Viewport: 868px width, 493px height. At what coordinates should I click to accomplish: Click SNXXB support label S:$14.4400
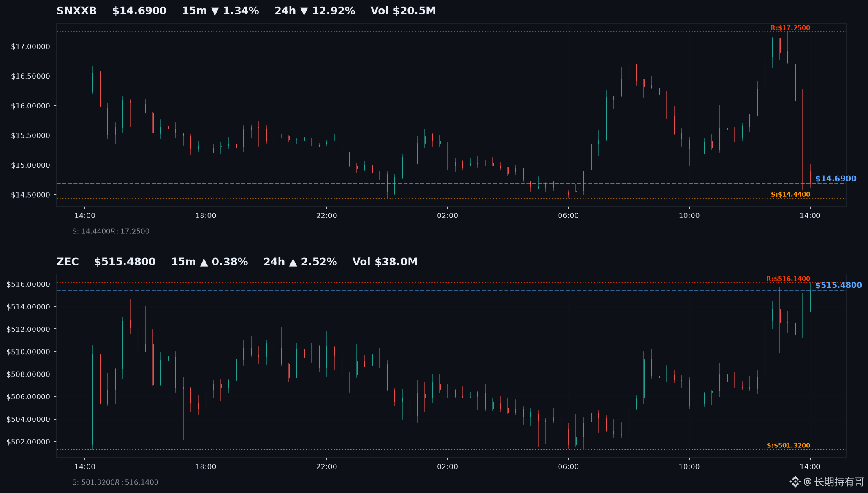(790, 195)
